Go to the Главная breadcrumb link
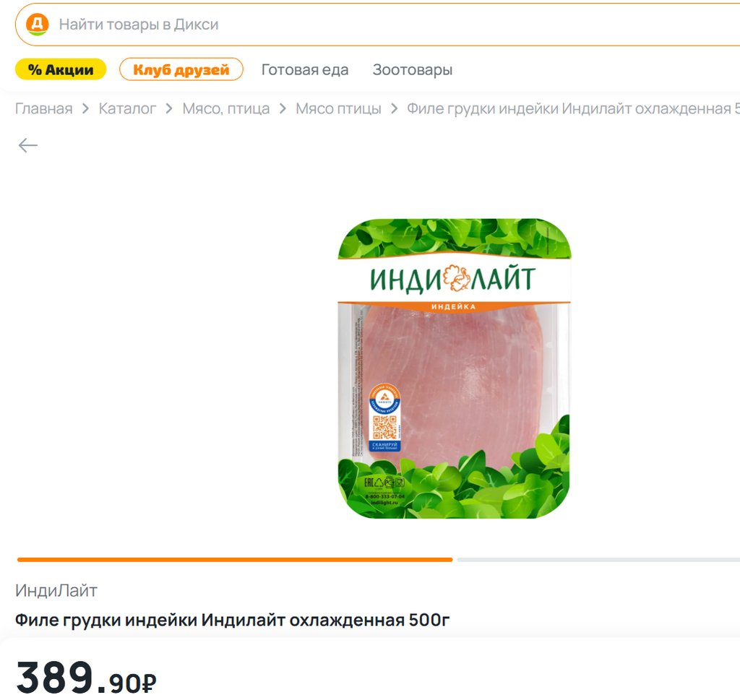Screen dimensions: 740x700 [44, 109]
